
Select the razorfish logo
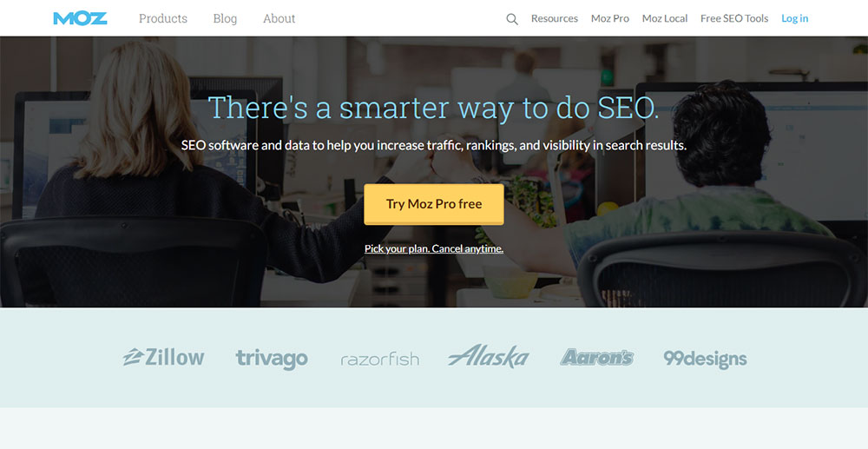pos(380,360)
